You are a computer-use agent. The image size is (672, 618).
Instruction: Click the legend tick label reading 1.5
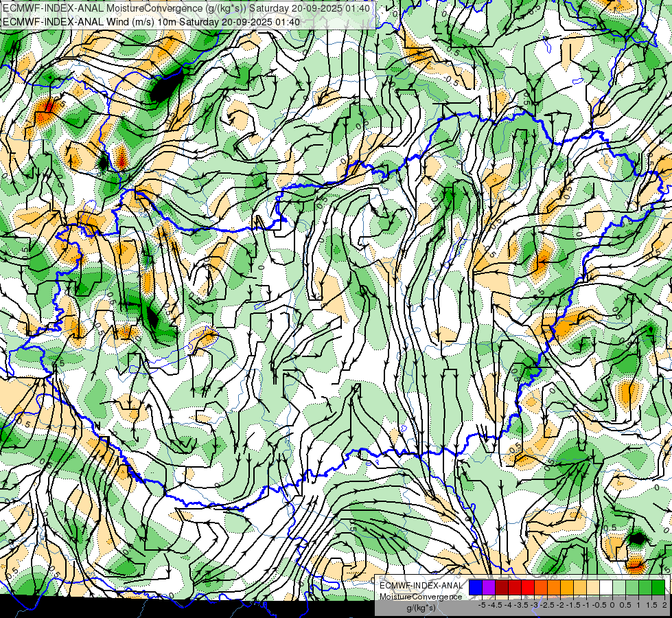(x=651, y=605)
